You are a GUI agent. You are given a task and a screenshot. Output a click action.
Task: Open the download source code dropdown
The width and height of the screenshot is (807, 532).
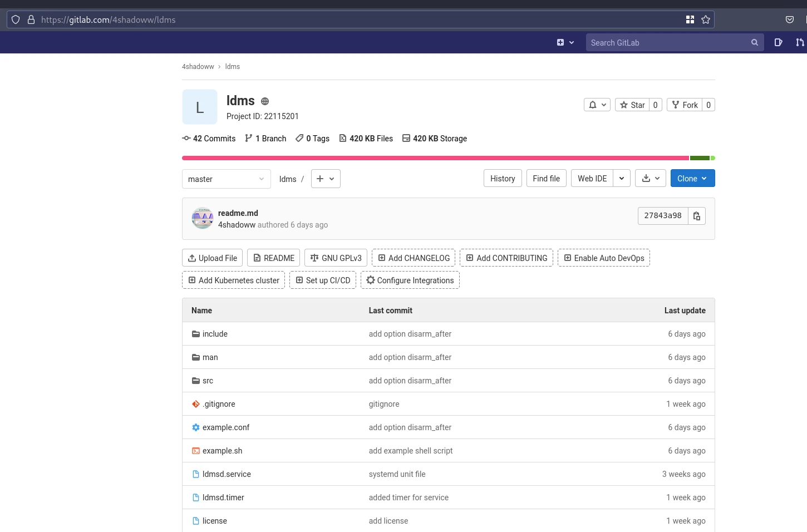pos(651,178)
